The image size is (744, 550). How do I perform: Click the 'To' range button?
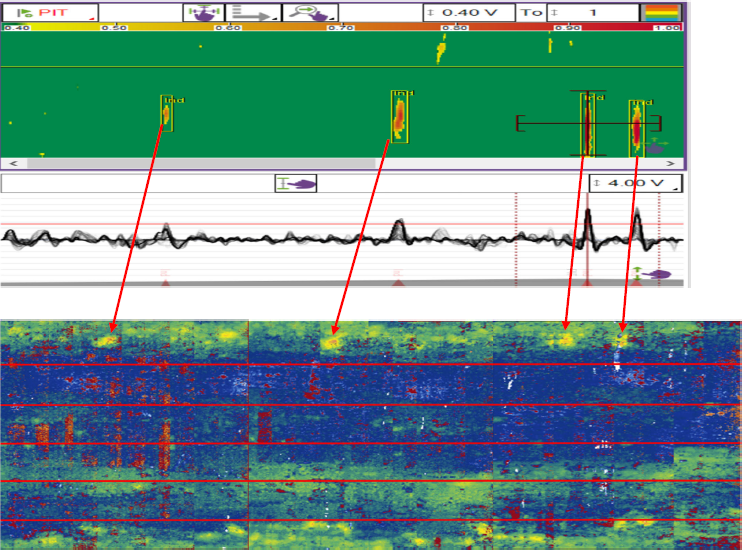[x=530, y=12]
